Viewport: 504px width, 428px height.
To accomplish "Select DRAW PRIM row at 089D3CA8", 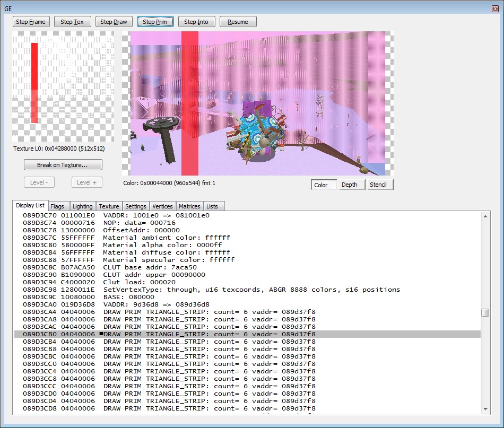I will (248, 319).
